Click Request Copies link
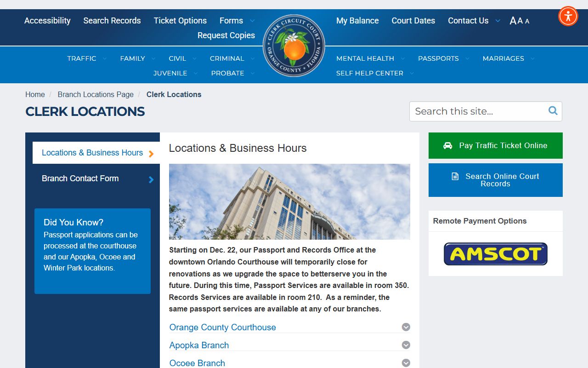 226,35
